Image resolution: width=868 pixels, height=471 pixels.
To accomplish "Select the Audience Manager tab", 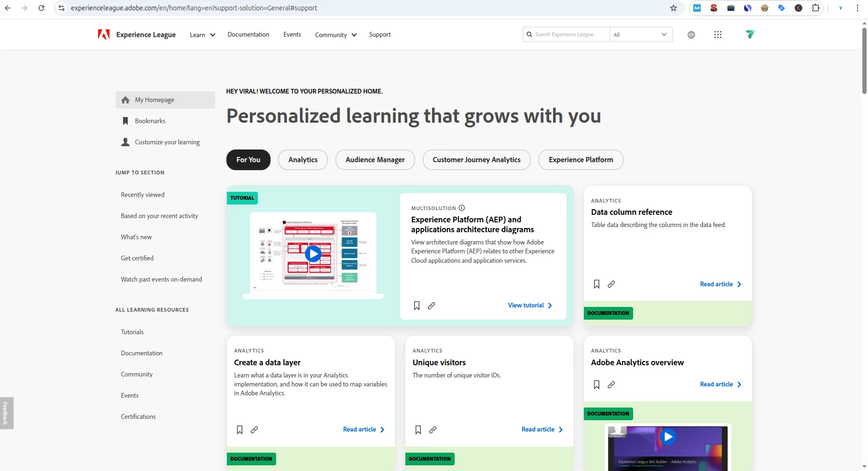I will (375, 160).
